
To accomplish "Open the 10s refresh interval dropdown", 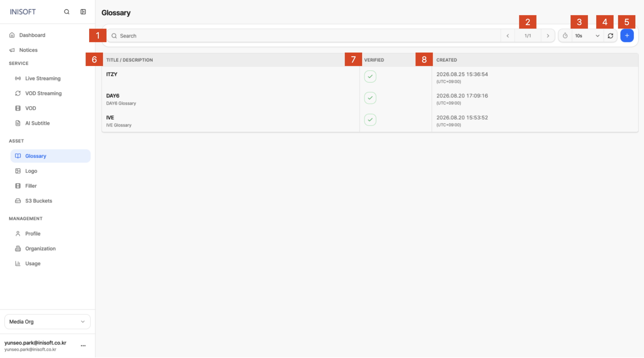I will pyautogui.click(x=587, y=36).
